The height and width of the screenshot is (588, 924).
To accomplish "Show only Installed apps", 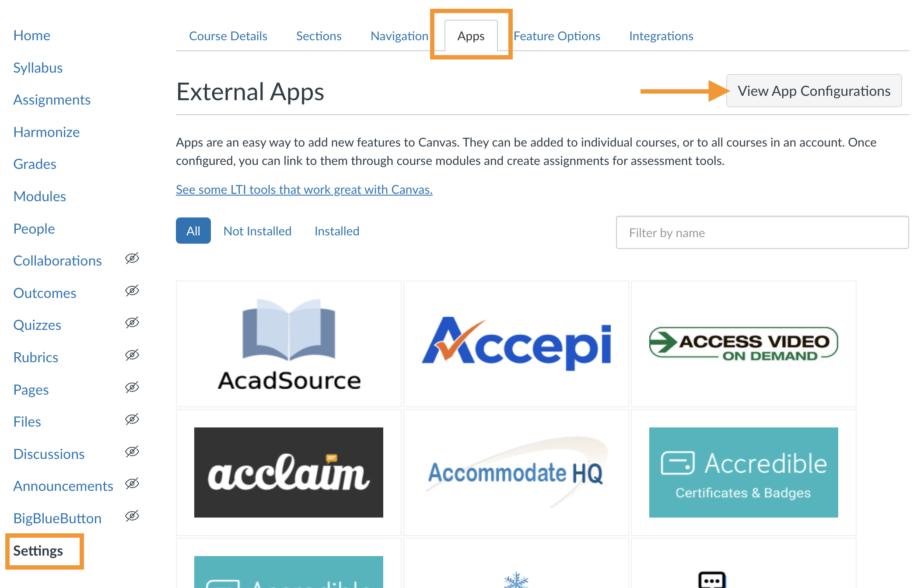I will 336,231.
